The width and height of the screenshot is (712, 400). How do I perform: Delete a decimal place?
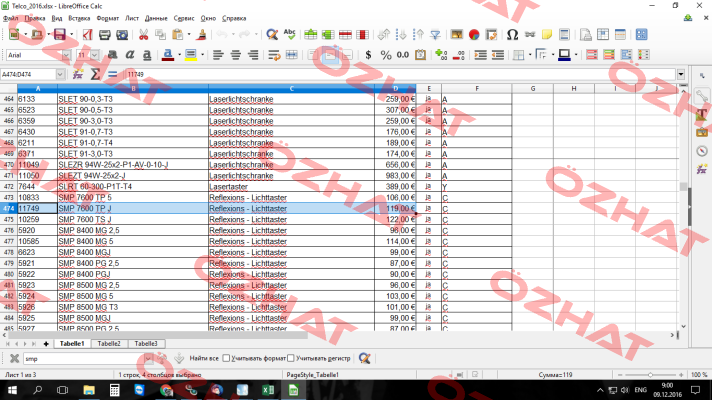[459, 55]
